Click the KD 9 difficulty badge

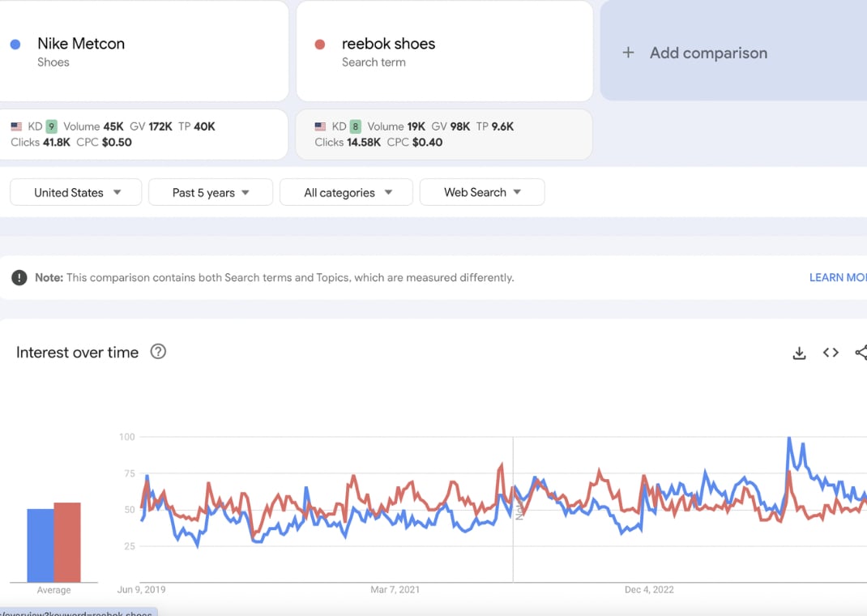point(51,126)
